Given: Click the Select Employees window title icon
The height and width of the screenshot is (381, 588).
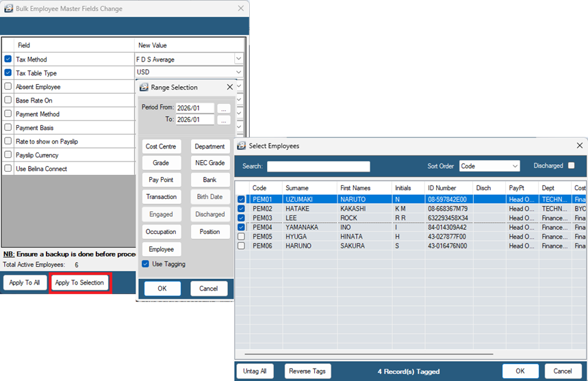Looking at the screenshot, I should click(x=242, y=146).
